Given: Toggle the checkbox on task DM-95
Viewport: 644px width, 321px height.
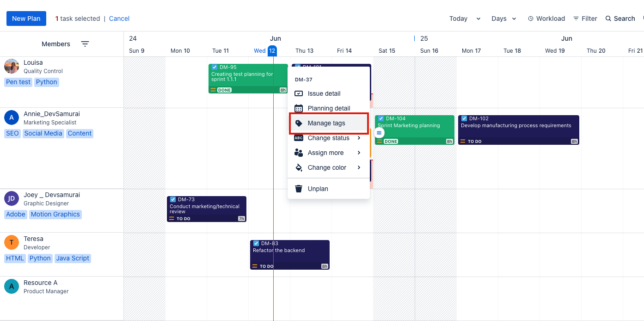Looking at the screenshot, I should point(215,68).
